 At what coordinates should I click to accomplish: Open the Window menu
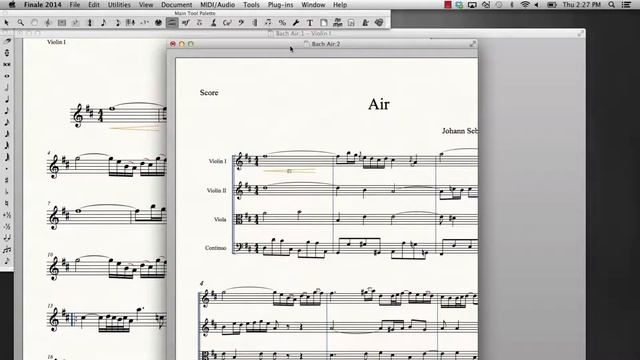point(313,5)
